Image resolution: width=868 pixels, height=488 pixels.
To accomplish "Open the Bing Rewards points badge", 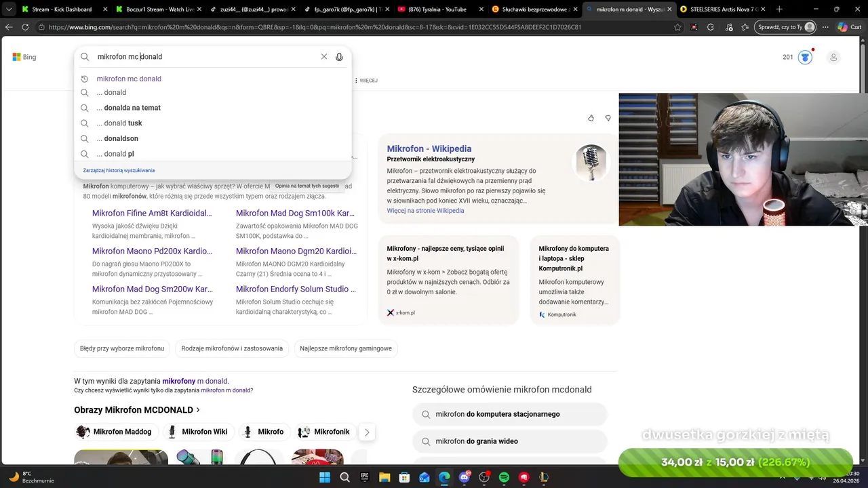I will (798, 57).
